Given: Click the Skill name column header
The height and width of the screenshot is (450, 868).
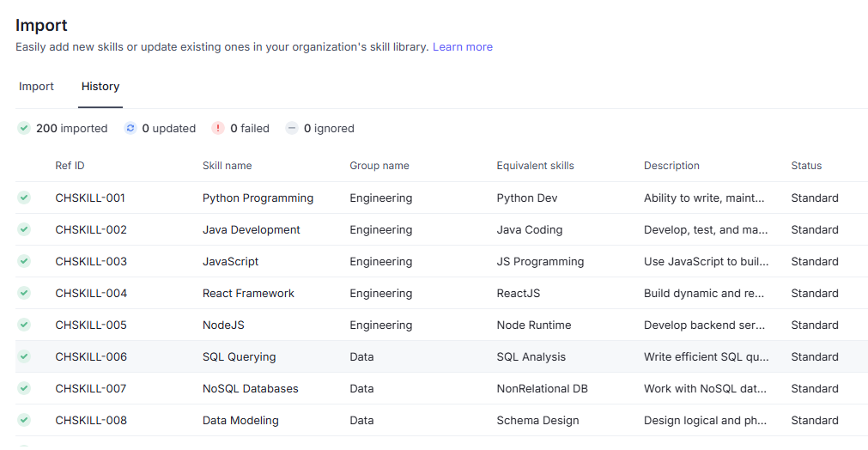Looking at the screenshot, I should [x=227, y=166].
